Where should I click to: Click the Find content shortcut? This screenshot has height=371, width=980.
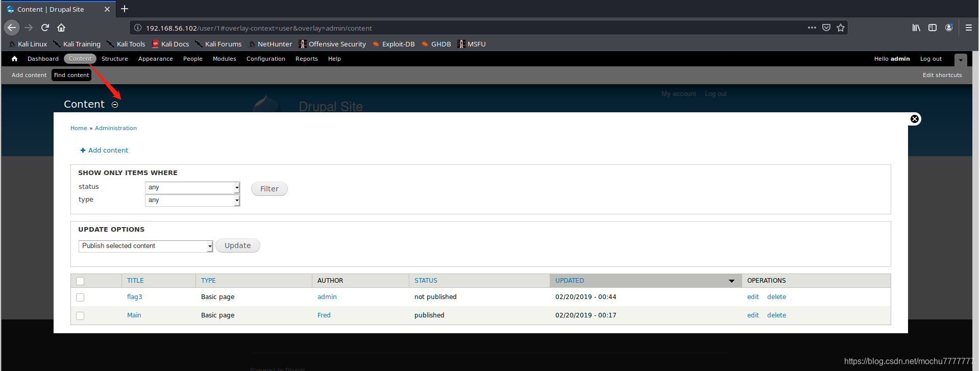point(71,75)
